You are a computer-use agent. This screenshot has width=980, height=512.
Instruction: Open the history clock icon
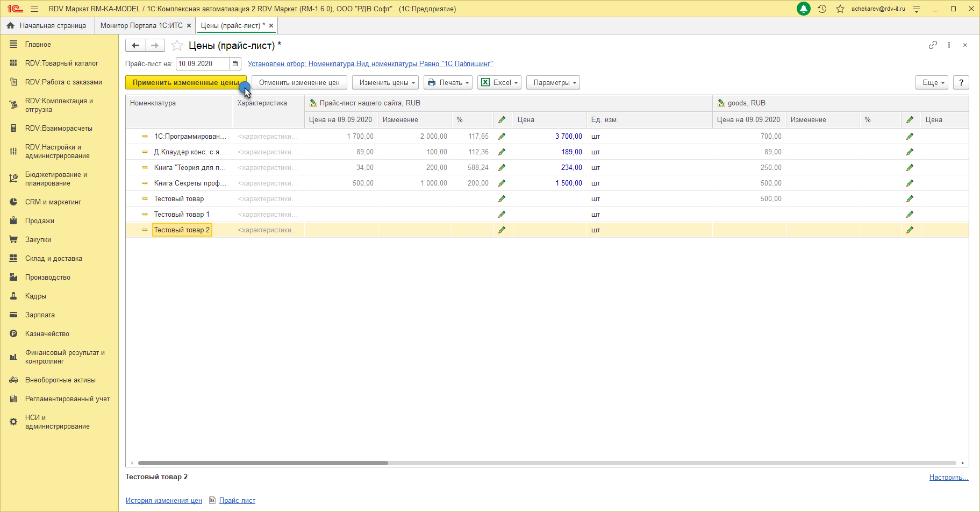[x=822, y=9]
